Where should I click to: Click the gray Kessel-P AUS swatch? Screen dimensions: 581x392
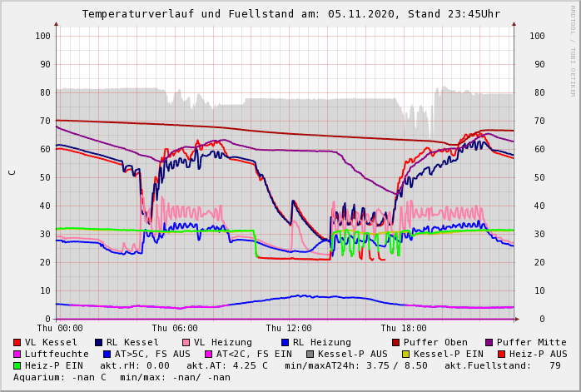tap(310, 355)
